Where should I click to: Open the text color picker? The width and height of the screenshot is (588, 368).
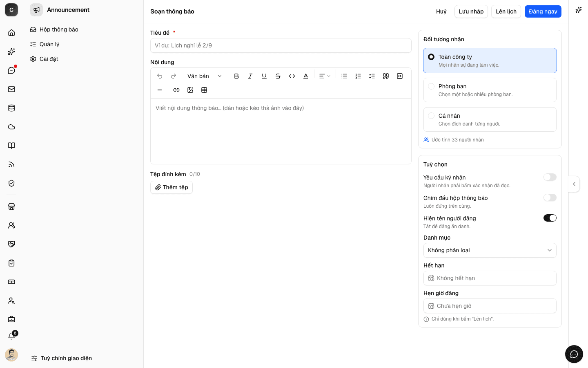[x=306, y=76]
